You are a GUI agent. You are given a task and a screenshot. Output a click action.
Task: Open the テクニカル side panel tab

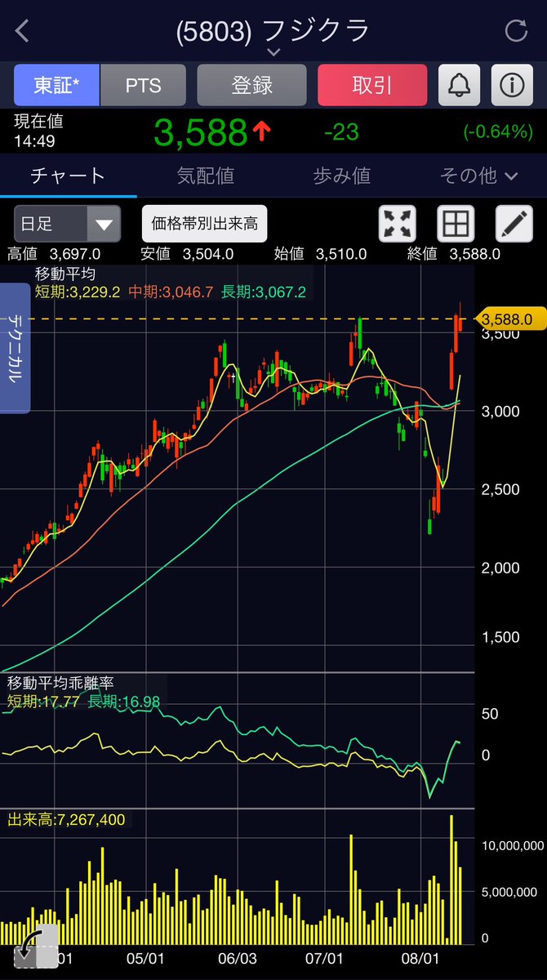(x=15, y=348)
